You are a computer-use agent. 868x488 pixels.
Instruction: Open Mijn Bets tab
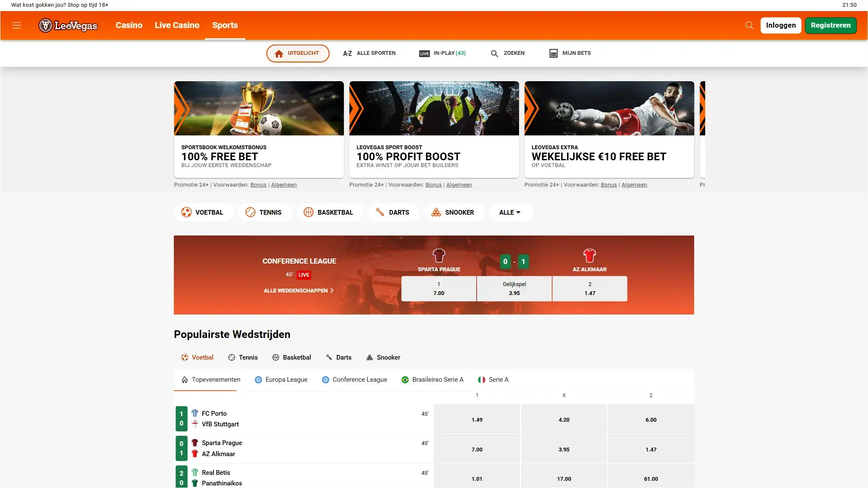point(570,53)
